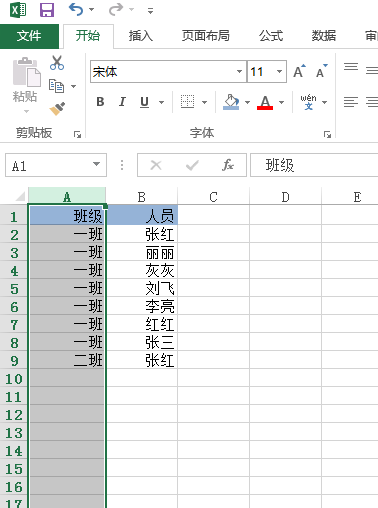The image size is (378, 508).
Task: Toggle bold formatting
Action: point(100,102)
